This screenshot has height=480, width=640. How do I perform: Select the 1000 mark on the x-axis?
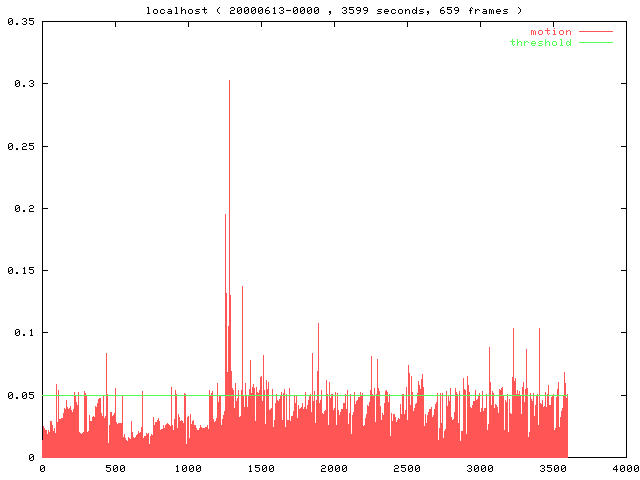(x=188, y=468)
